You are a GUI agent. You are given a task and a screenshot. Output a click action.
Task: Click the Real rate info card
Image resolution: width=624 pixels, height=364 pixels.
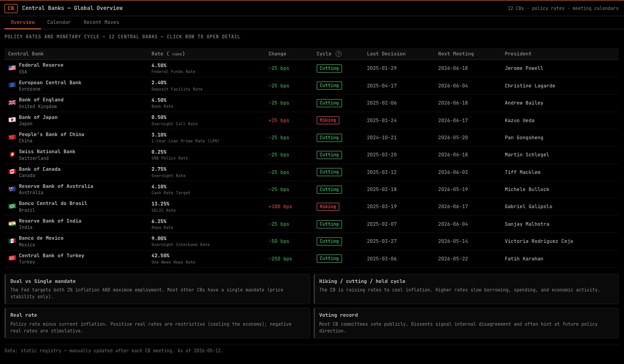click(x=157, y=323)
